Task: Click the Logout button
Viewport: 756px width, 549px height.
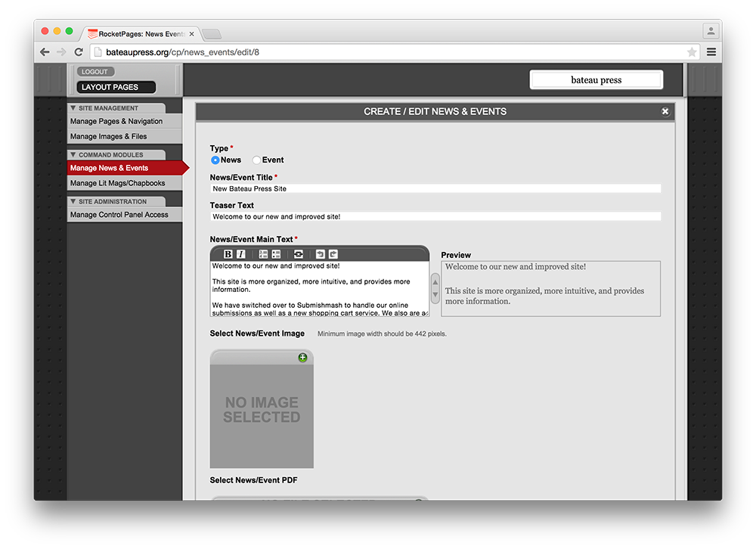Action: pyautogui.click(x=95, y=72)
